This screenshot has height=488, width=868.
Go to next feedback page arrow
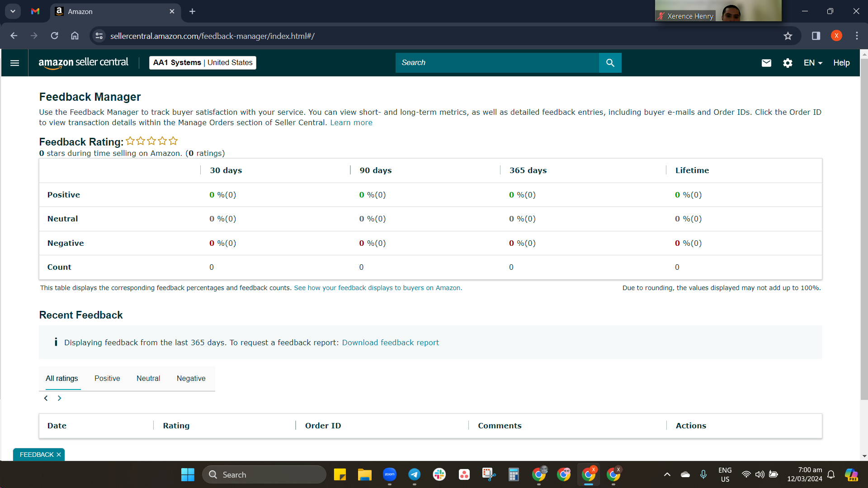[x=59, y=398]
